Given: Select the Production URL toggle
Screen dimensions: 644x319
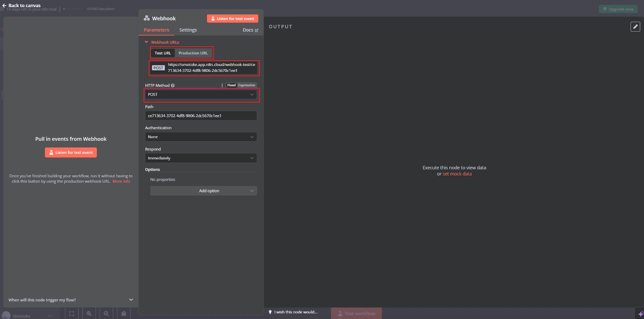Looking at the screenshot, I should [193, 53].
